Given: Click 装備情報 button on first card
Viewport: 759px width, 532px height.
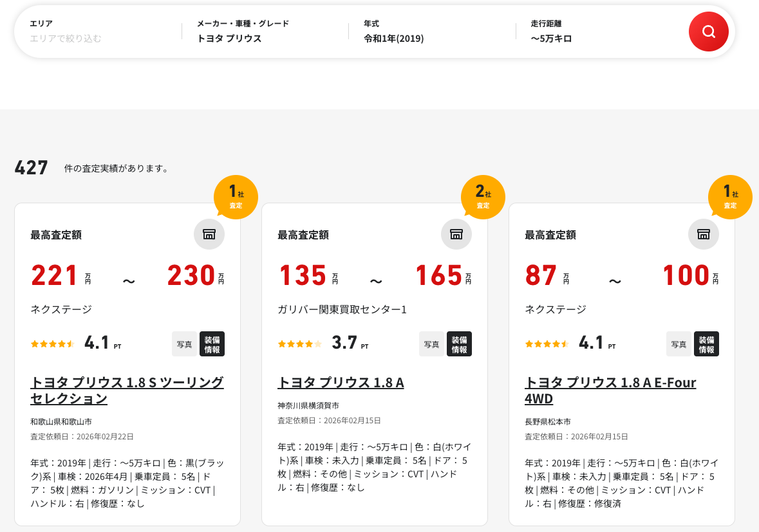Looking at the screenshot, I should 212,344.
